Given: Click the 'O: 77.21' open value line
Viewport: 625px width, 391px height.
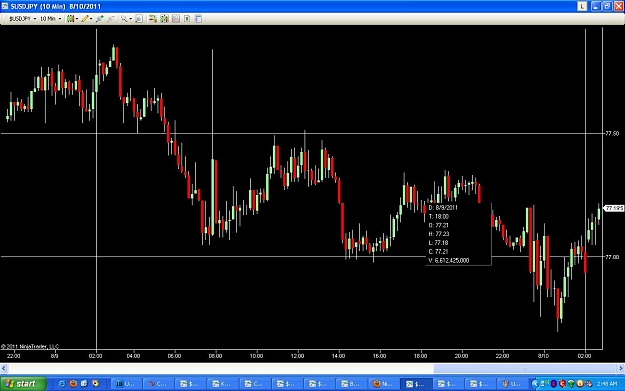Looking at the screenshot, I should tap(438, 225).
